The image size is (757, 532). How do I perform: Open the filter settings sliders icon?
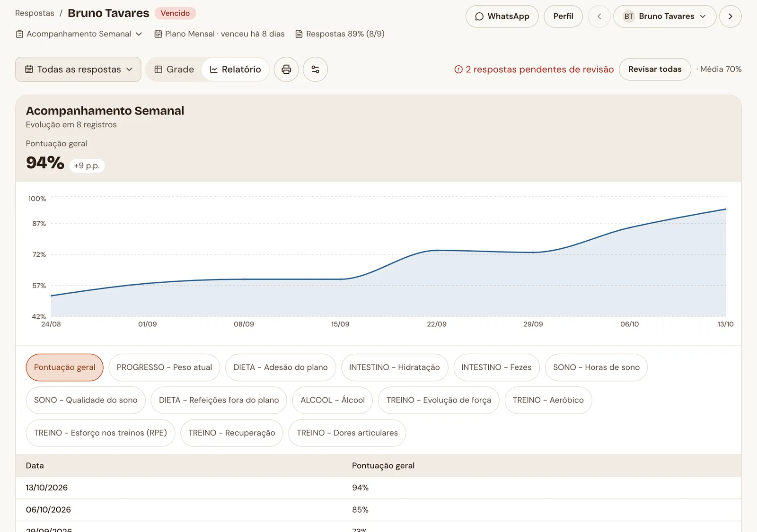pos(315,70)
